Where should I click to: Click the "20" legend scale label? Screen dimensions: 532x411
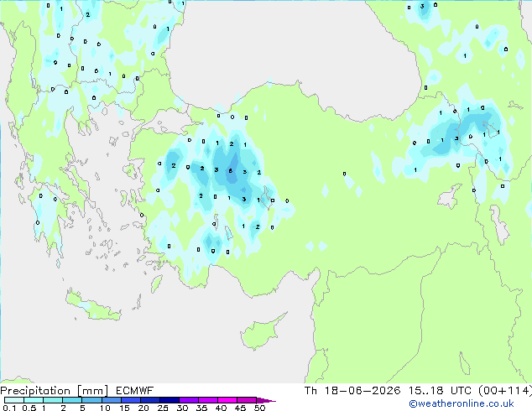143,408
